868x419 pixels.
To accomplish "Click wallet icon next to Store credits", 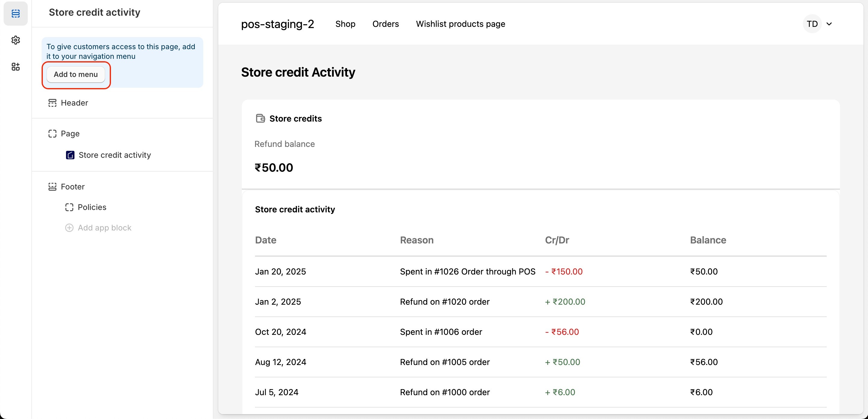I will [260, 118].
